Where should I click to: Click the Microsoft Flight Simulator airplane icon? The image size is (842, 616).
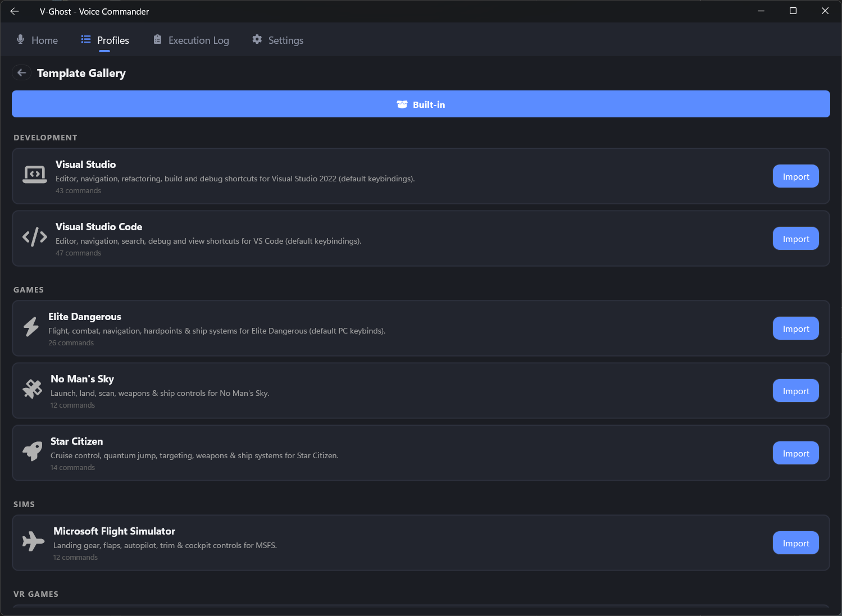point(33,541)
